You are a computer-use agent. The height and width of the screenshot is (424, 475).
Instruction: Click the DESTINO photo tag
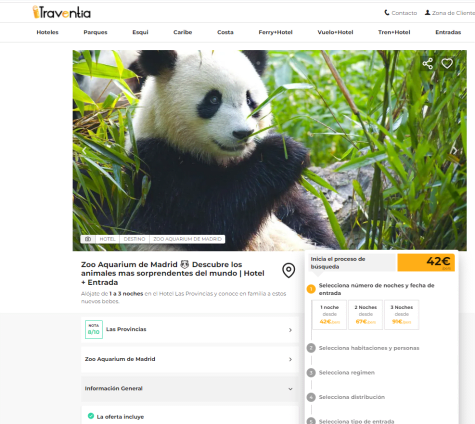(134, 239)
